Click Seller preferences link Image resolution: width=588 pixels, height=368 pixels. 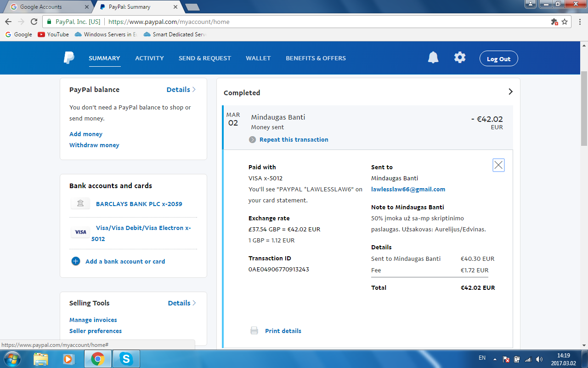tap(96, 331)
